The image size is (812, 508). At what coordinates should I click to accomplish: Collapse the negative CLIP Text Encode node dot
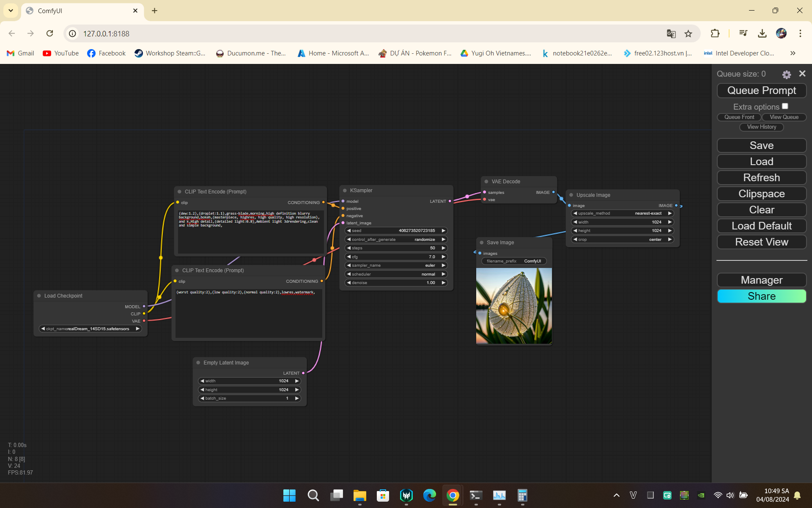pos(177,271)
